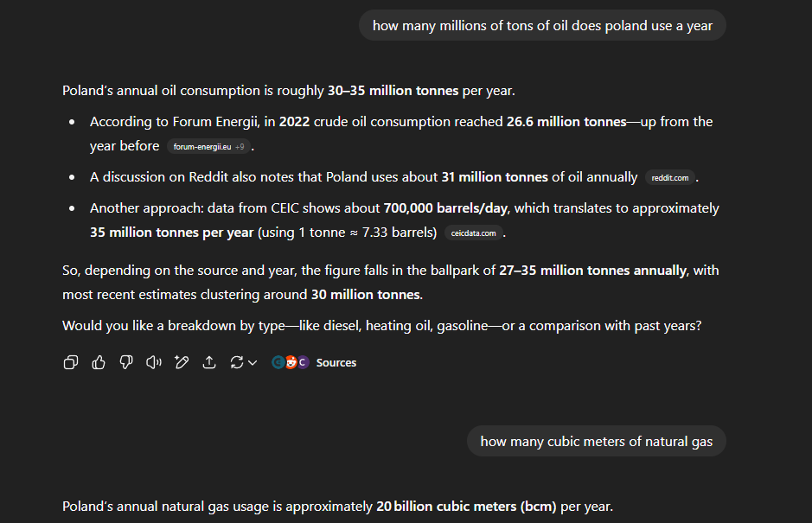Open the ceicdata.com citation chip
812x523 pixels.
click(473, 233)
